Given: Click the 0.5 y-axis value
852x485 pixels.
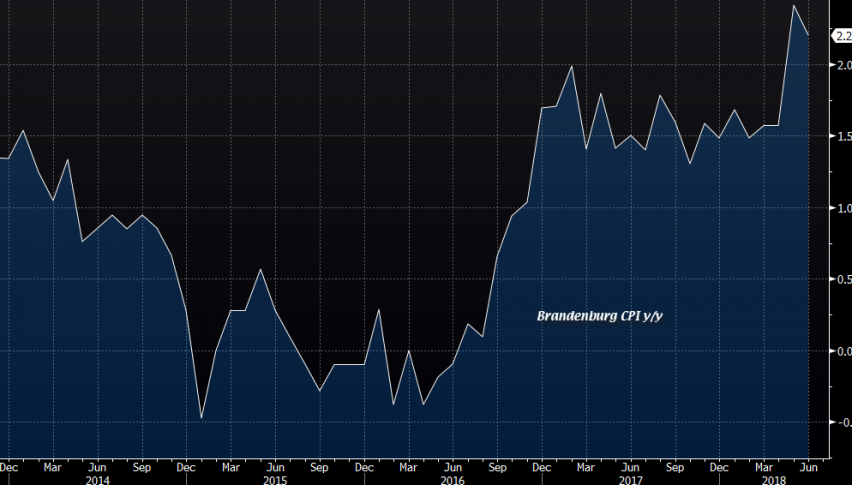Looking at the screenshot, I should tap(844, 279).
